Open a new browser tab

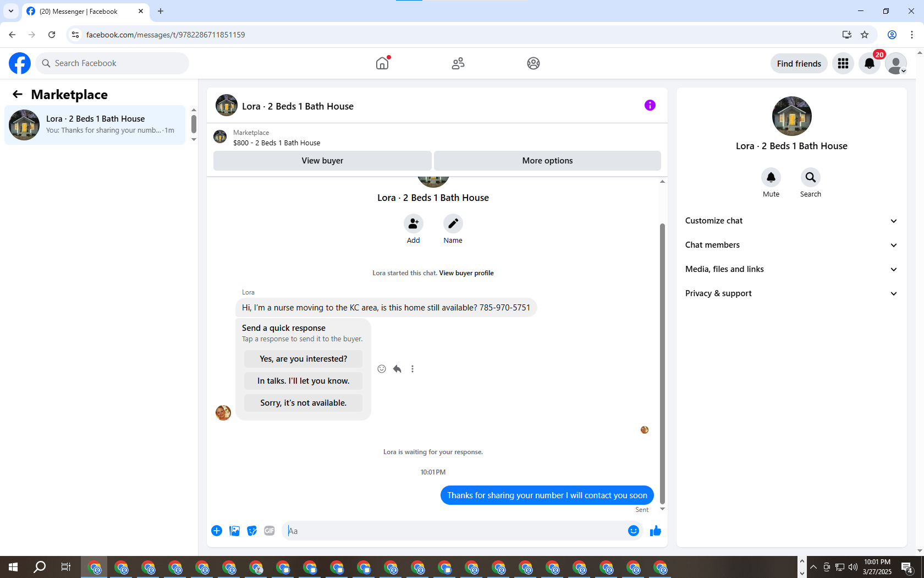click(161, 11)
